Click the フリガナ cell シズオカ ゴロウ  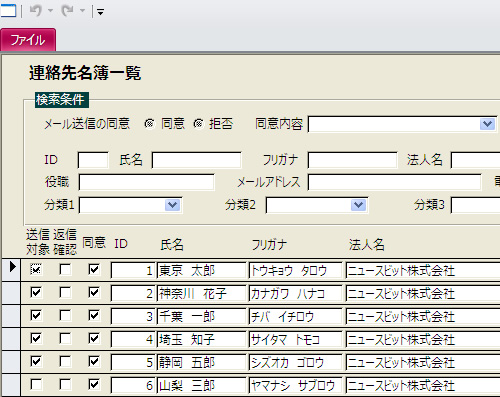[296, 362]
